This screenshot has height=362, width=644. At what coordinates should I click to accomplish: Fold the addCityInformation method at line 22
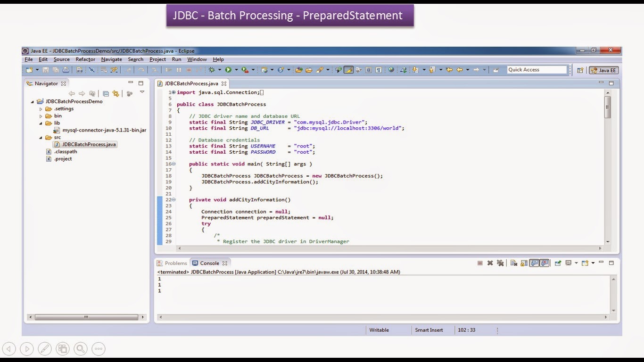(173, 199)
